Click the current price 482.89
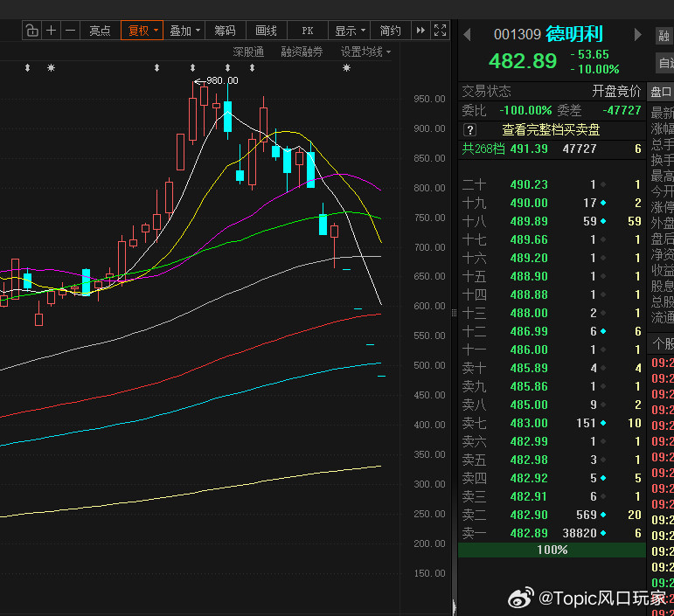The width and height of the screenshot is (674, 616). pos(523,61)
